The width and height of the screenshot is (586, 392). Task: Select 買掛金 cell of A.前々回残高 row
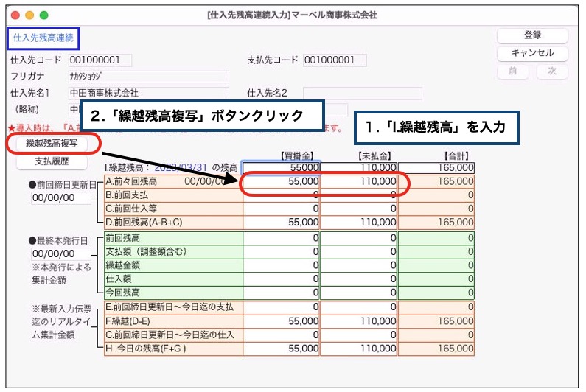(x=282, y=181)
